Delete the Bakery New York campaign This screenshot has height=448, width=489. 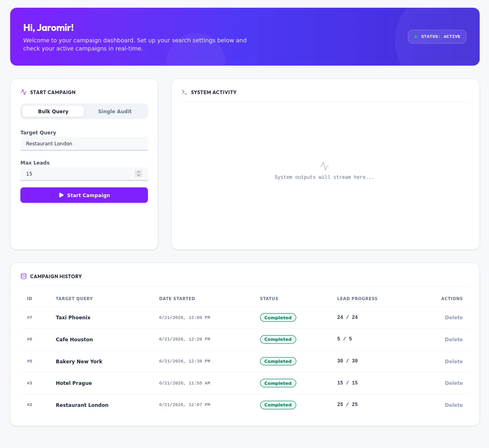[x=454, y=362]
